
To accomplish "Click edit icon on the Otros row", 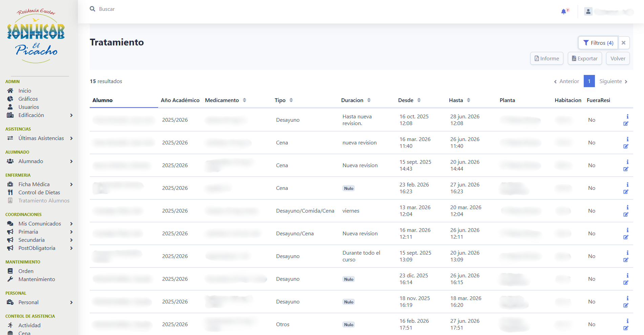I will point(626,328).
